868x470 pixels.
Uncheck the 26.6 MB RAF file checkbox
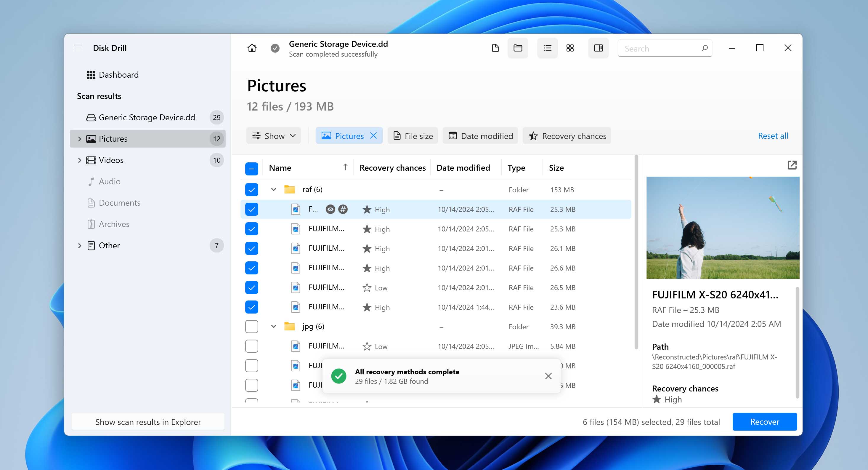pyautogui.click(x=251, y=268)
